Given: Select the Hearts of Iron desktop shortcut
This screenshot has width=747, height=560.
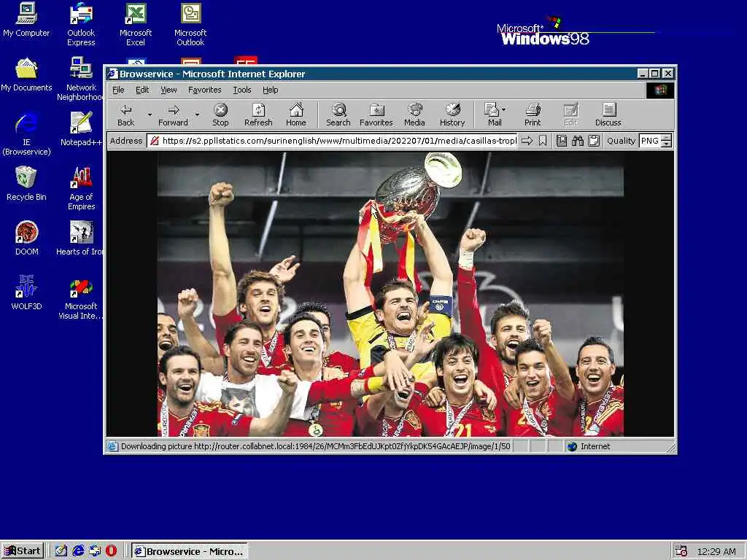Looking at the screenshot, I should 80,238.
